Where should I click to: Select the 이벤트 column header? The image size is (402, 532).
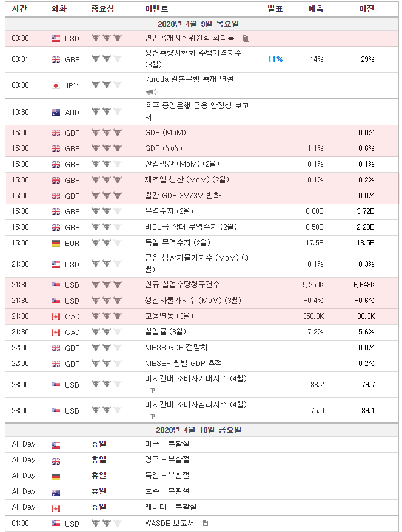tap(156, 8)
